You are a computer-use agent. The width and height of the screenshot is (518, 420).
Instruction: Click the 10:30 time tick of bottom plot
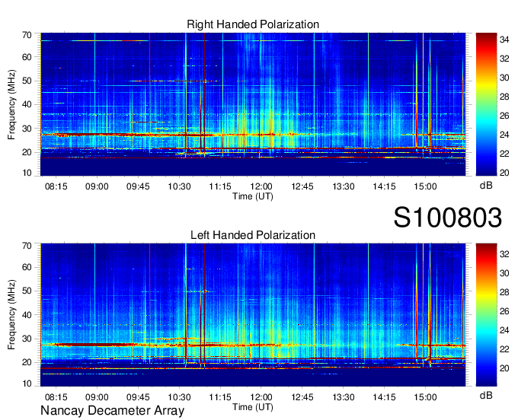[x=179, y=397]
